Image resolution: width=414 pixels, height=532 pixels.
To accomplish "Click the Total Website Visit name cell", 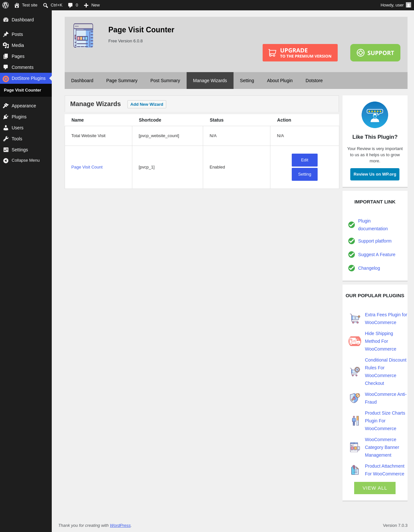I will click(x=98, y=136).
